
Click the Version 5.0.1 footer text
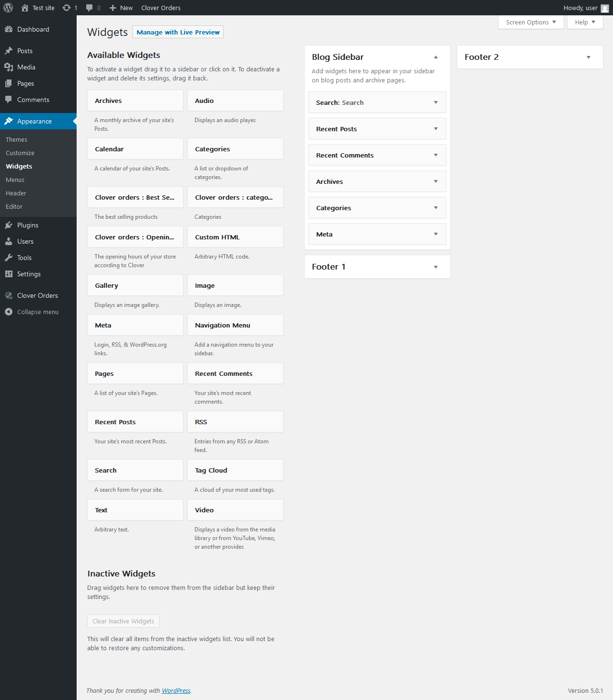click(585, 690)
